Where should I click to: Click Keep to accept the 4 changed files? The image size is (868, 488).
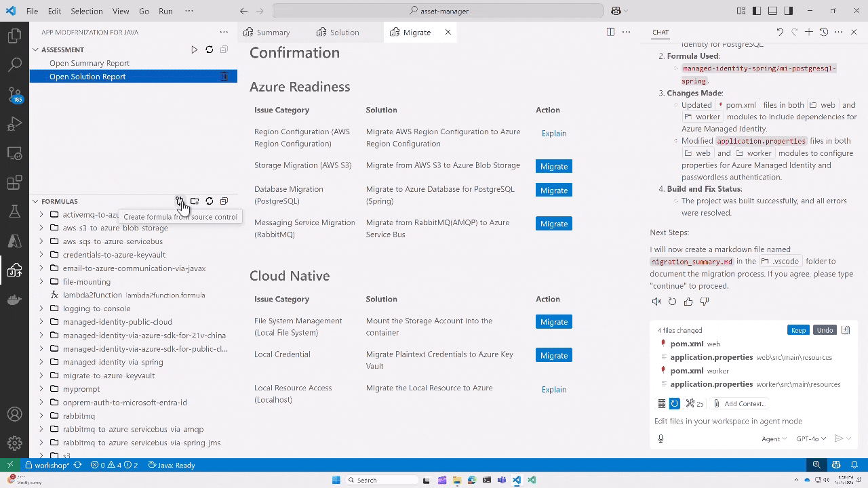798,330
